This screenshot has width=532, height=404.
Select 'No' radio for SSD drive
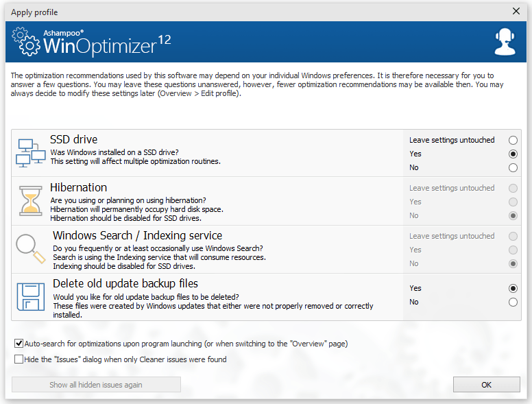pyautogui.click(x=513, y=168)
